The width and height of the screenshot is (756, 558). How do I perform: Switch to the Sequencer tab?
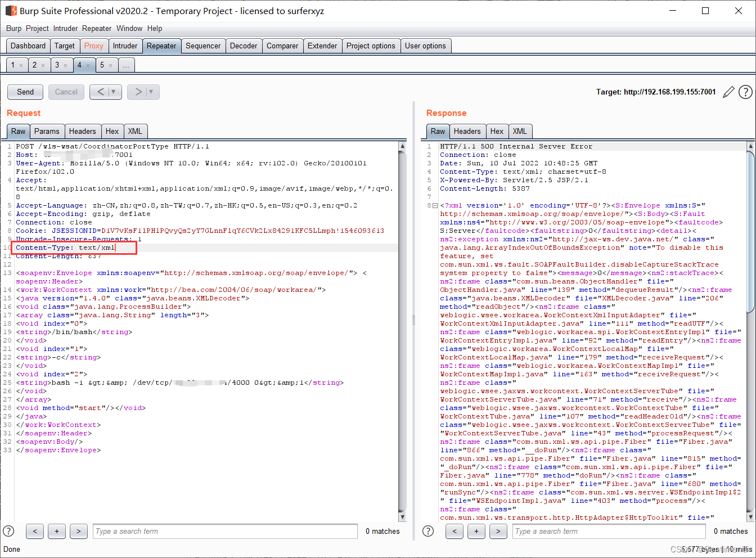[203, 46]
